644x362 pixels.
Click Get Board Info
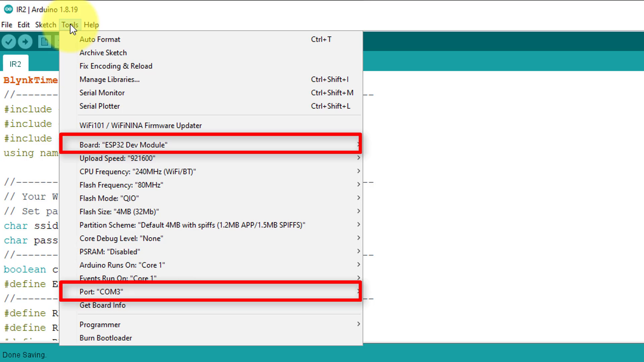pyautogui.click(x=211, y=305)
